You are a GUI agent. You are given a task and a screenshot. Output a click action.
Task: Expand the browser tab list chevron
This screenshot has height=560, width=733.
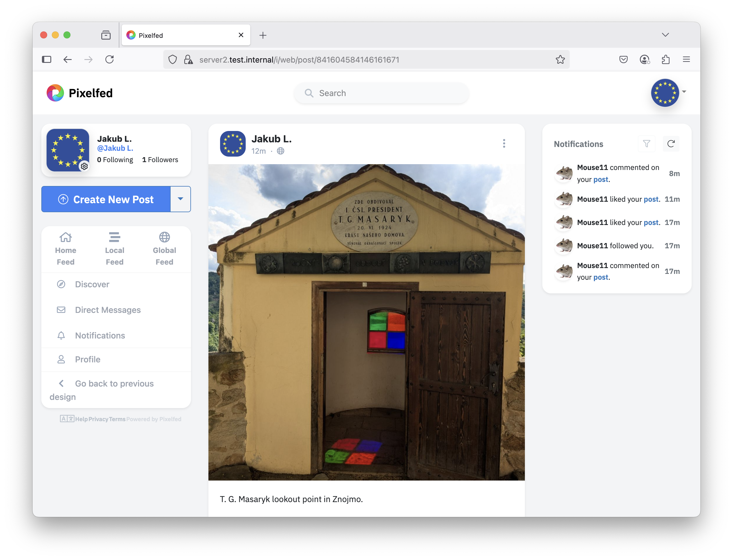665,35
